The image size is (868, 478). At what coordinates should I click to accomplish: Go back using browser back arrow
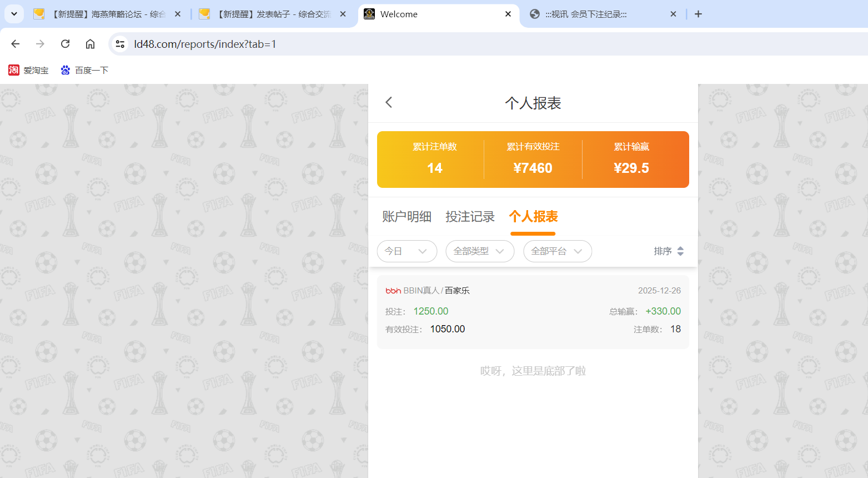tap(15, 44)
